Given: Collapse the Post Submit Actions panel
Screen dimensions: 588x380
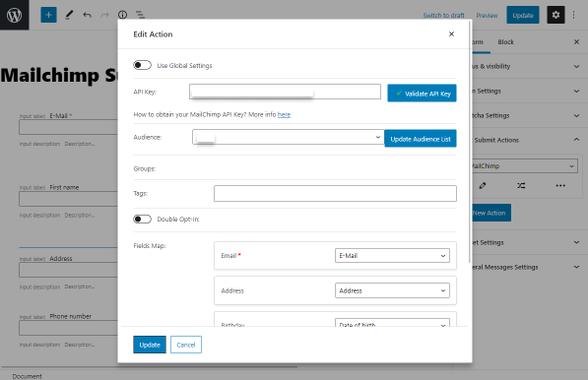Looking at the screenshot, I should point(527,140).
